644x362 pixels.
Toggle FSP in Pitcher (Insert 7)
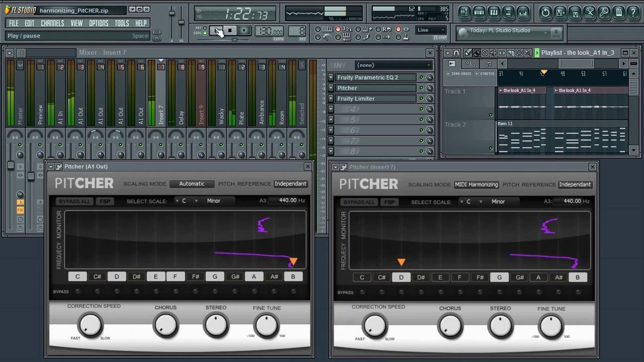[x=389, y=202]
